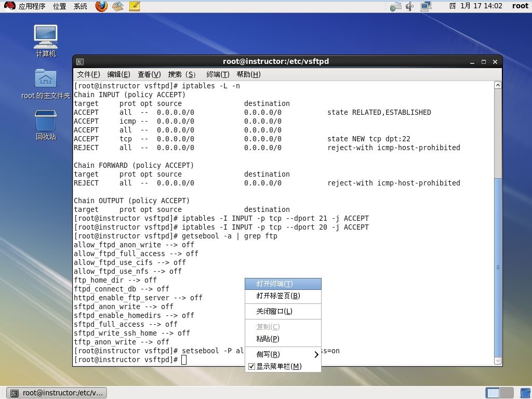Choose 关闭窗口(L) from context menu

283,311
